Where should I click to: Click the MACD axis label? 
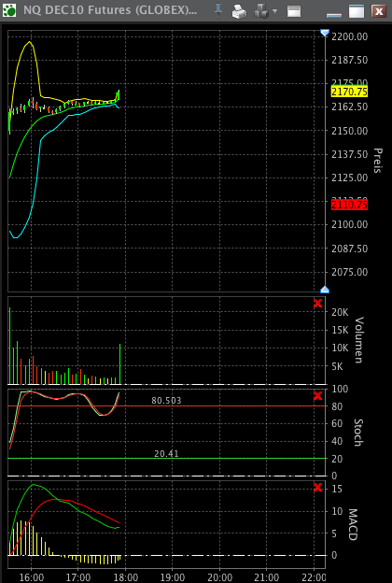[352, 525]
